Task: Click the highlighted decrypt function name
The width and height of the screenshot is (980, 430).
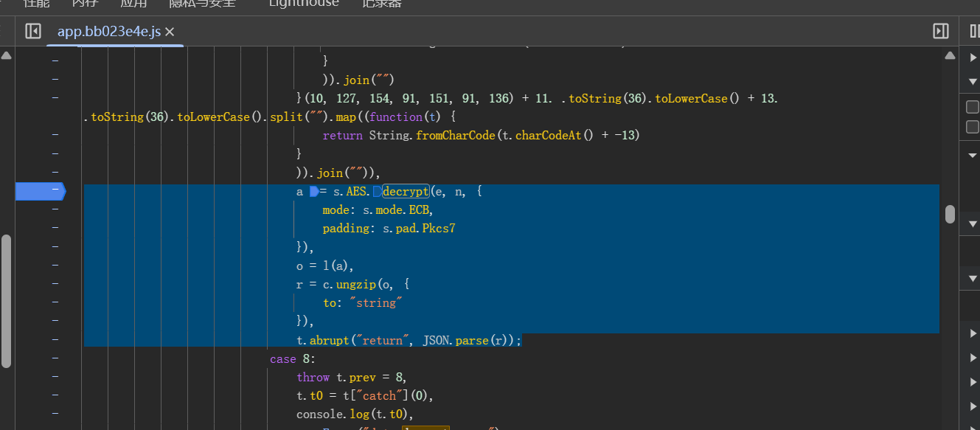Action: (406, 192)
